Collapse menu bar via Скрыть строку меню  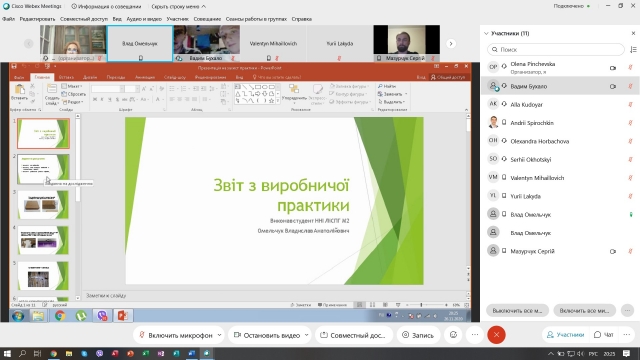click(178, 7)
